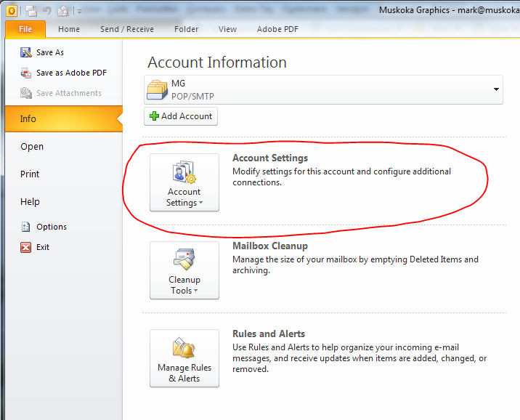Switch to the Send / Receive tab
This screenshot has width=520, height=420.
[127, 29]
